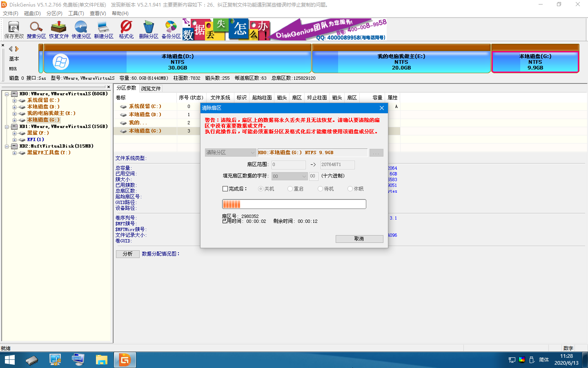Click the ending sector field 20764671

[x=337, y=164]
